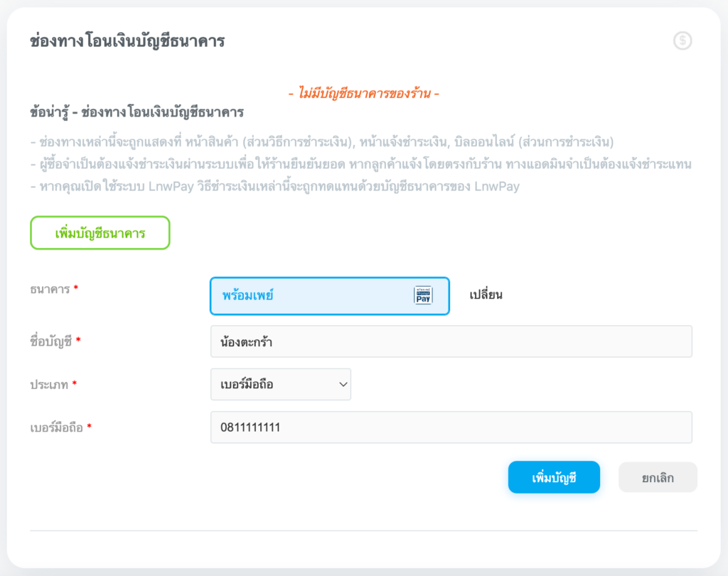Click the ข้อน่ารู้ info heading
The width and height of the screenshot is (728, 576).
136,112
